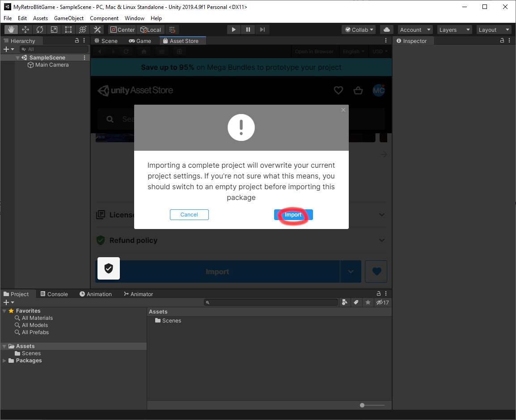Image resolution: width=516 pixels, height=420 pixels.
Task: Open Hierarchy panel options menu
Action: pyautogui.click(x=84, y=41)
